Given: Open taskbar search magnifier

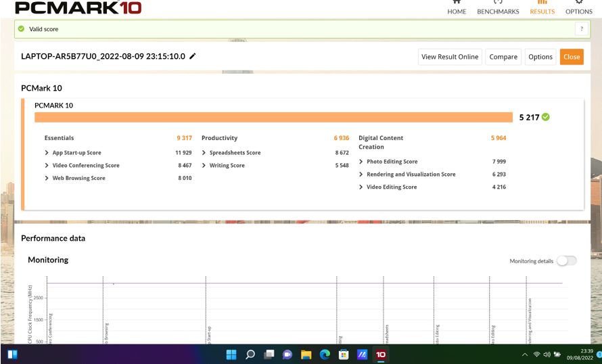Looking at the screenshot, I should click(x=250, y=354).
